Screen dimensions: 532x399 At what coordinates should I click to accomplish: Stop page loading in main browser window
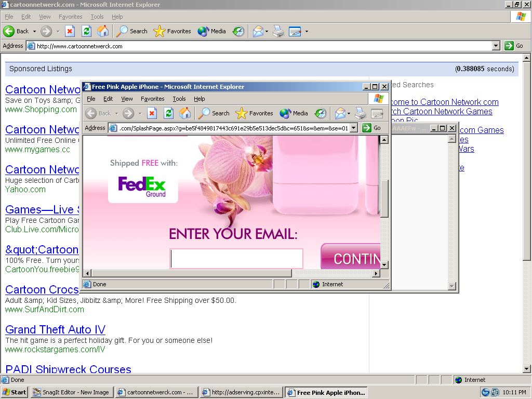point(70,31)
